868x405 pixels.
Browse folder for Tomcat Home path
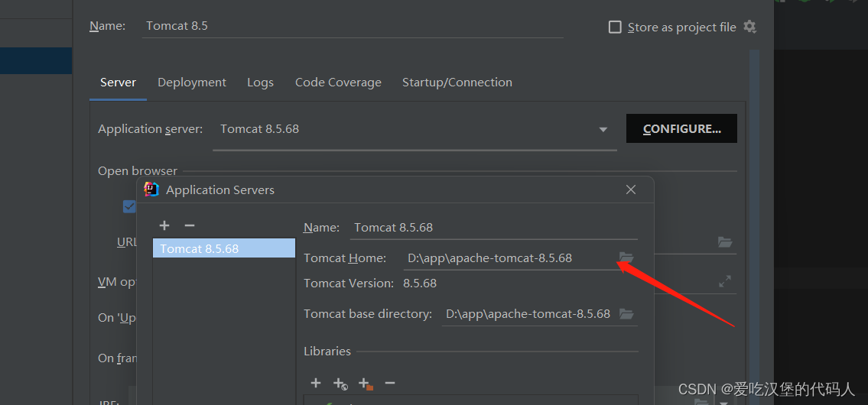(626, 258)
